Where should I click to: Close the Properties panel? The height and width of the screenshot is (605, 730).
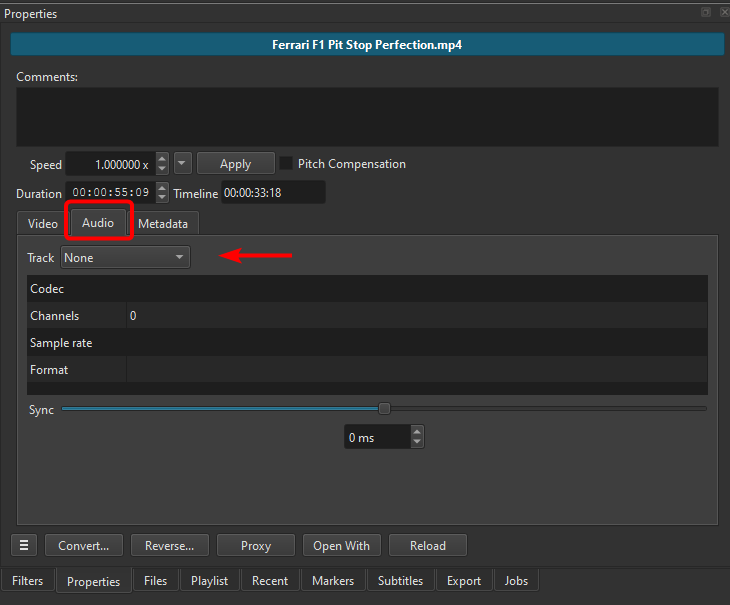722,12
